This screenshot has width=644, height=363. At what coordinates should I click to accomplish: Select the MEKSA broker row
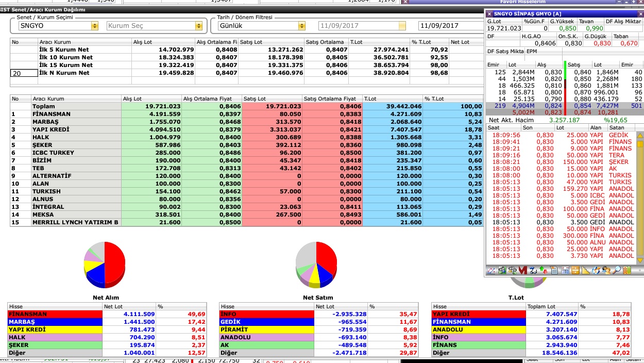(x=247, y=214)
